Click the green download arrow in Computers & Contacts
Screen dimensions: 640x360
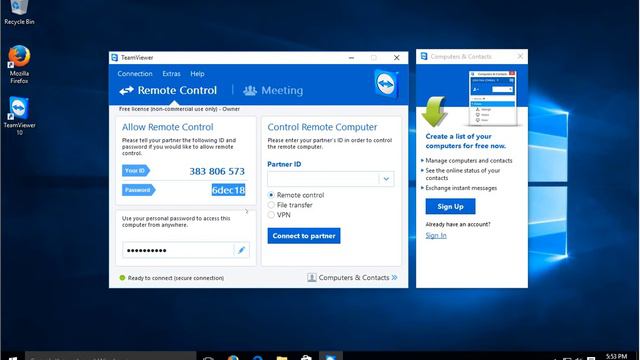pos(435,111)
